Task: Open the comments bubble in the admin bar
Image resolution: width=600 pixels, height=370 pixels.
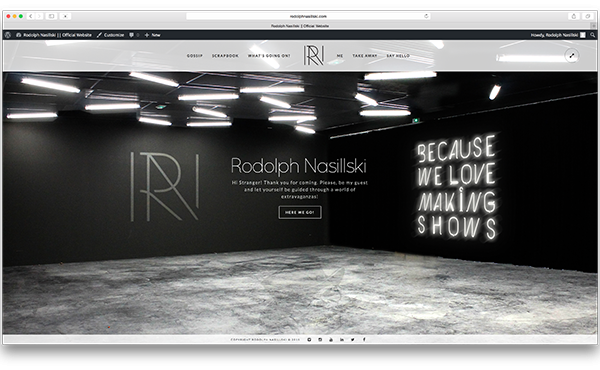Action: 134,35
